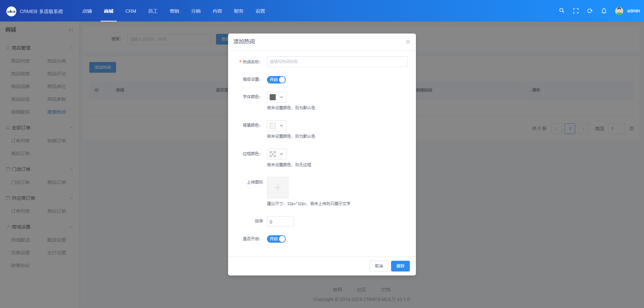Open the 字体颜色 color picker dropdown
This screenshot has width=644, height=308.
[x=277, y=97]
